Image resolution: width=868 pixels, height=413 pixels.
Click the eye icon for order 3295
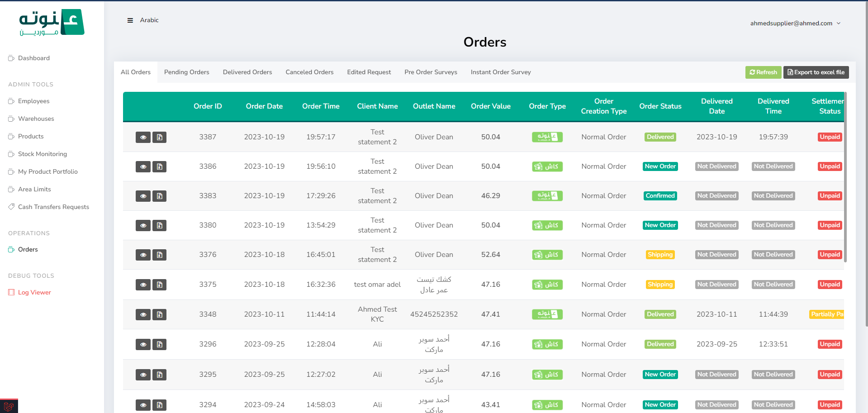[143, 375]
